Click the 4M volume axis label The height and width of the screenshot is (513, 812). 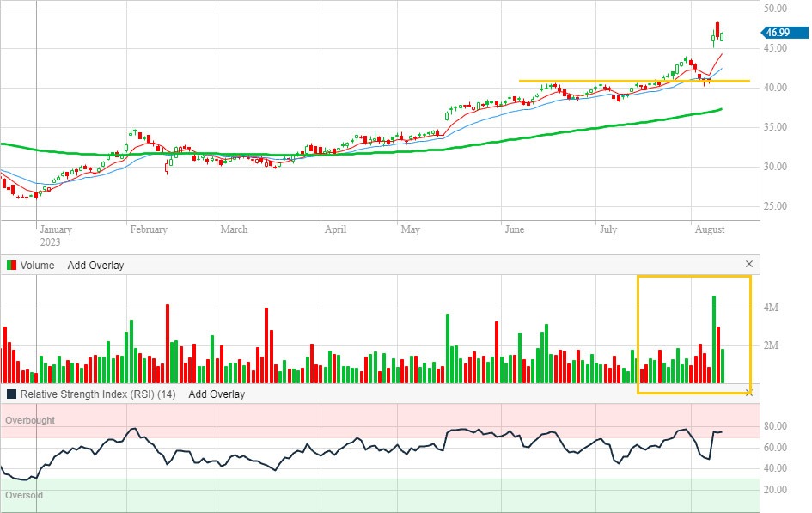click(x=771, y=308)
